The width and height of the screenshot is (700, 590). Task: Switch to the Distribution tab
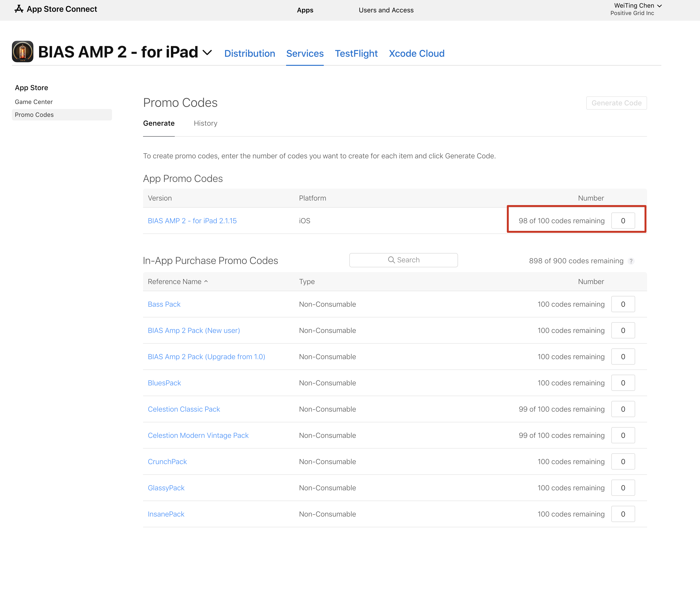tap(250, 53)
